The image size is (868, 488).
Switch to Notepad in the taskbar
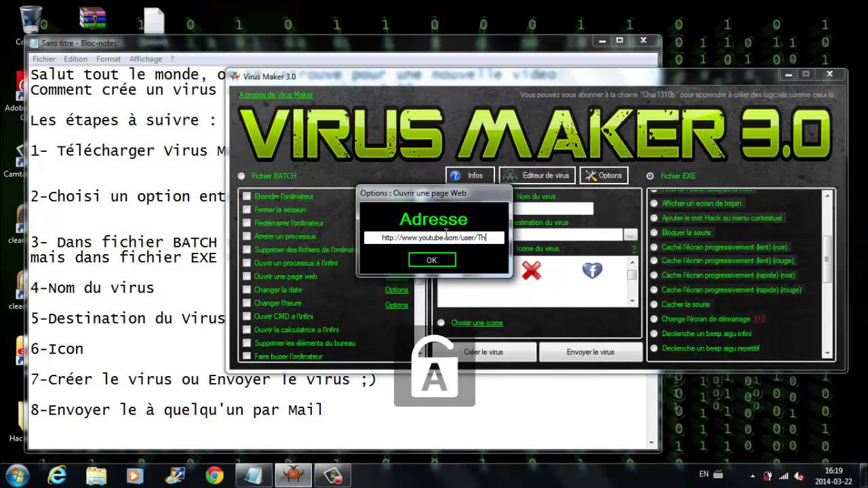pos(254,474)
